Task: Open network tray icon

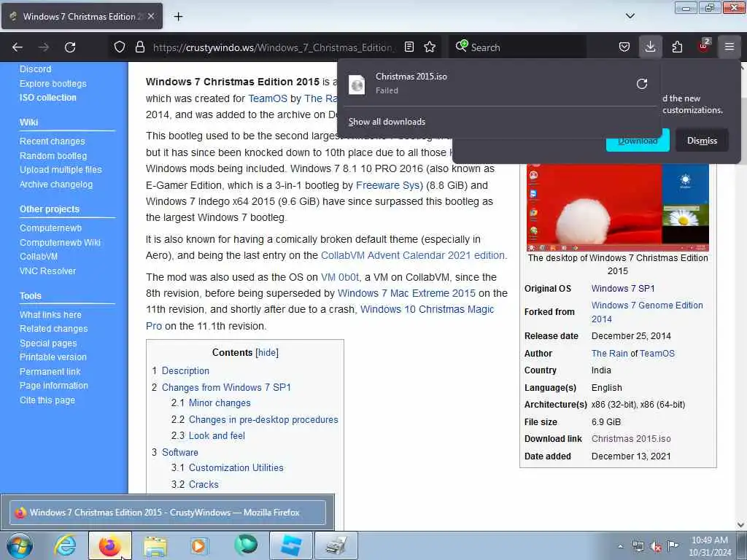Action: 638,547
